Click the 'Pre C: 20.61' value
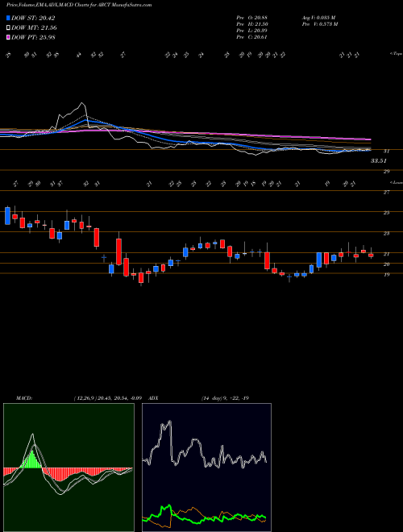 [252, 37]
